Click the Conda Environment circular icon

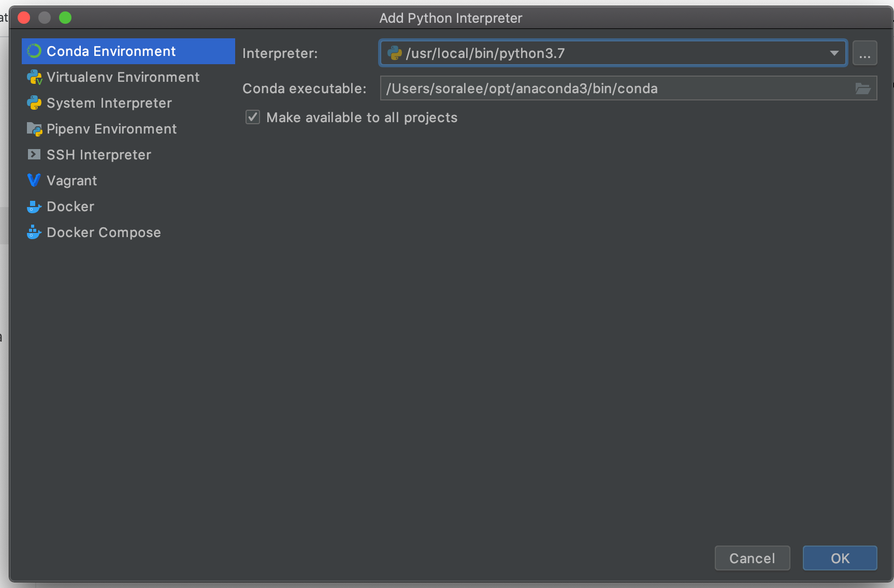[x=34, y=51]
